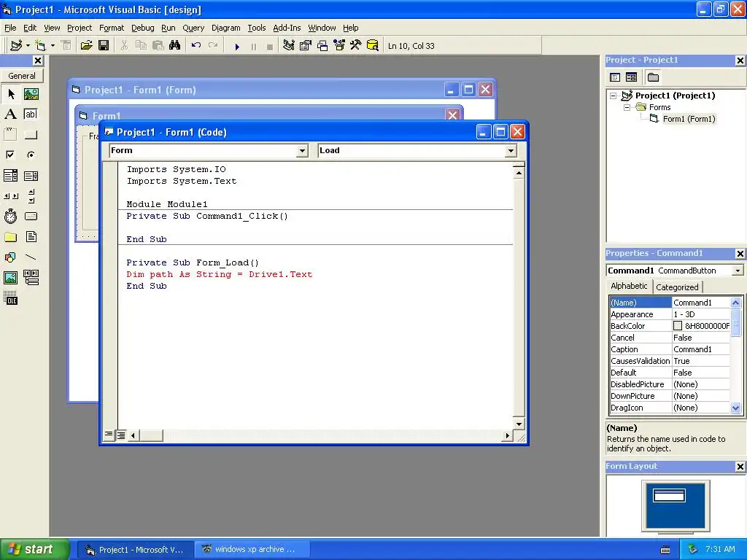Collapse the Project1 (Project1) tree node

point(614,96)
